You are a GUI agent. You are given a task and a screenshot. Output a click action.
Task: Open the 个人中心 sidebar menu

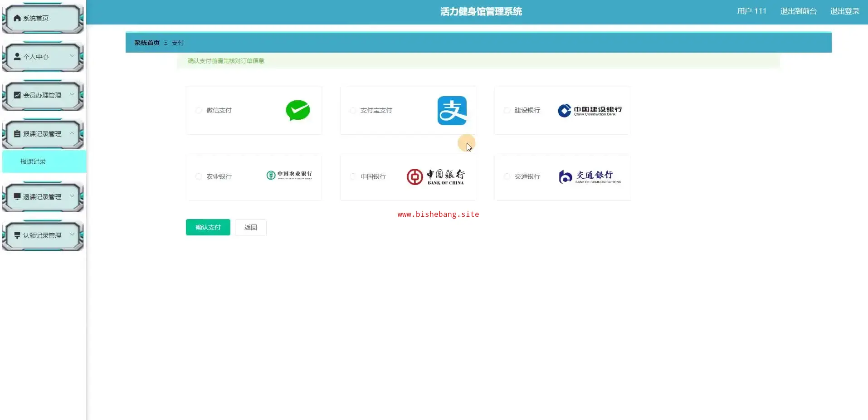point(43,57)
